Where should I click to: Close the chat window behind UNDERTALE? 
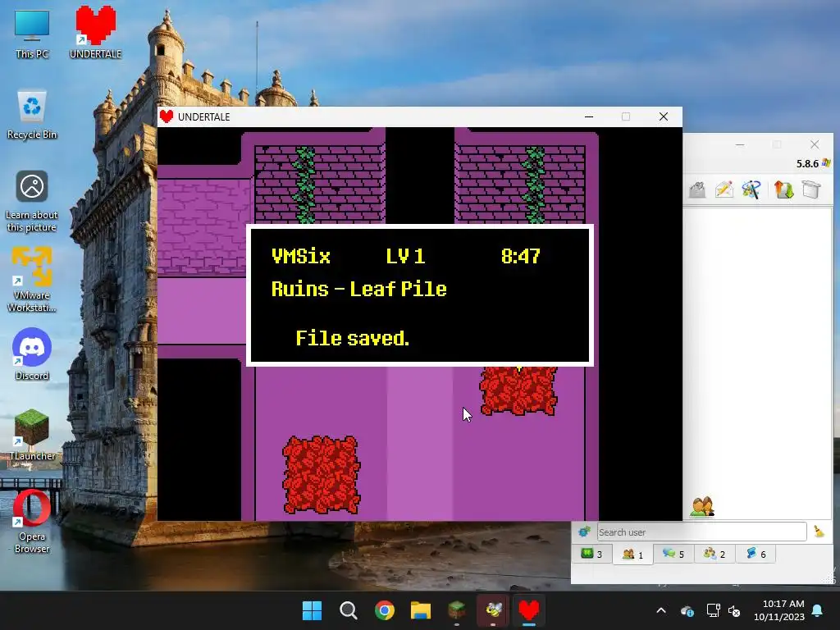[x=815, y=144]
